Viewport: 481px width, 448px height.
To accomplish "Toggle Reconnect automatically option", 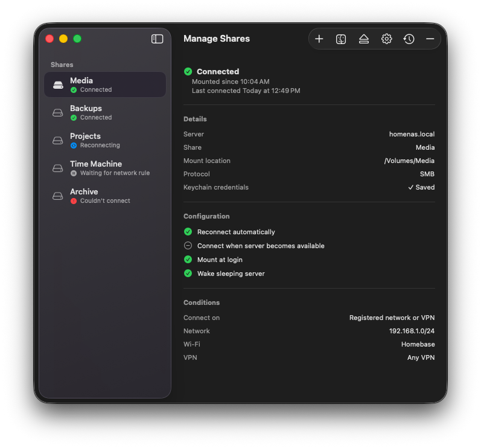I will (x=188, y=232).
